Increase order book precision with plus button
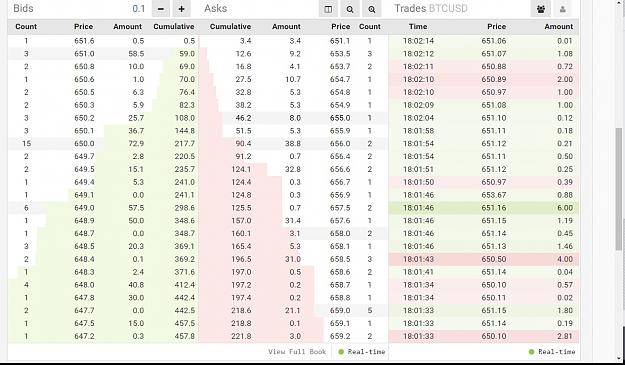Image resolution: width=625 pixels, height=365 pixels. point(181,8)
